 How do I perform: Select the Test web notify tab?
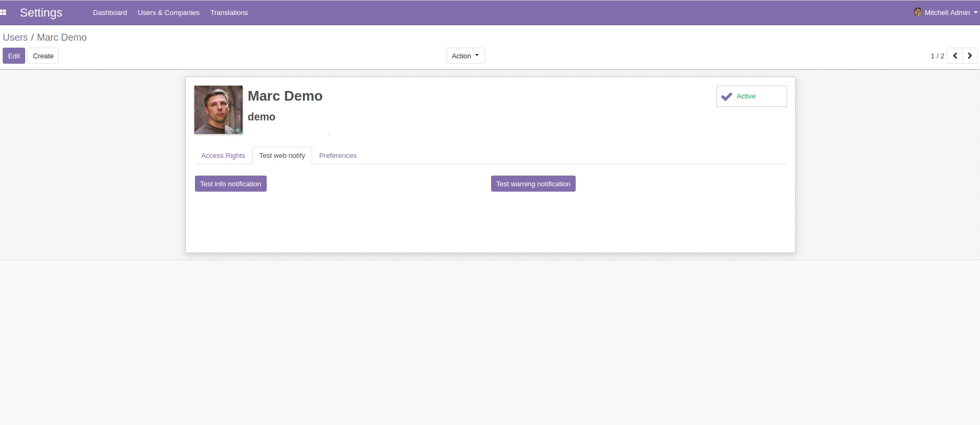(x=282, y=156)
